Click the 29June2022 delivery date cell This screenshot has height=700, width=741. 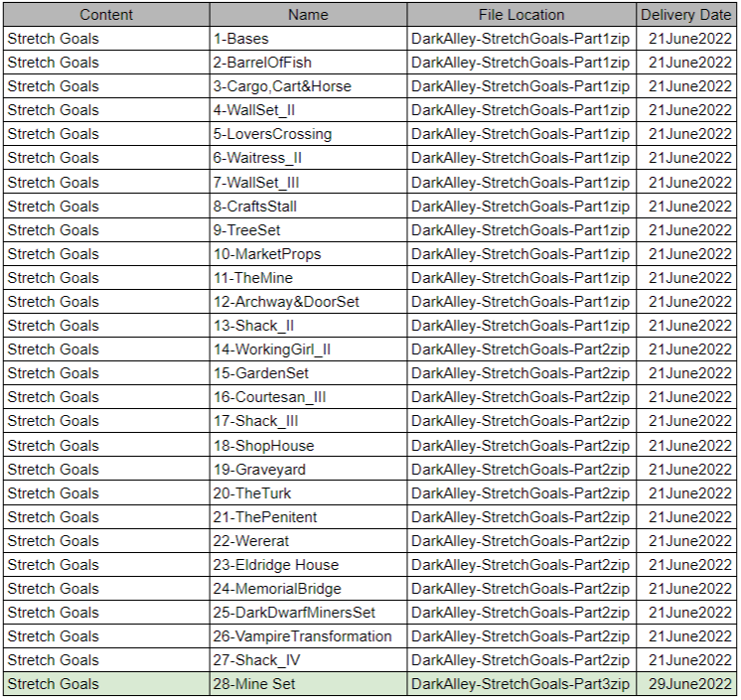[686, 684]
